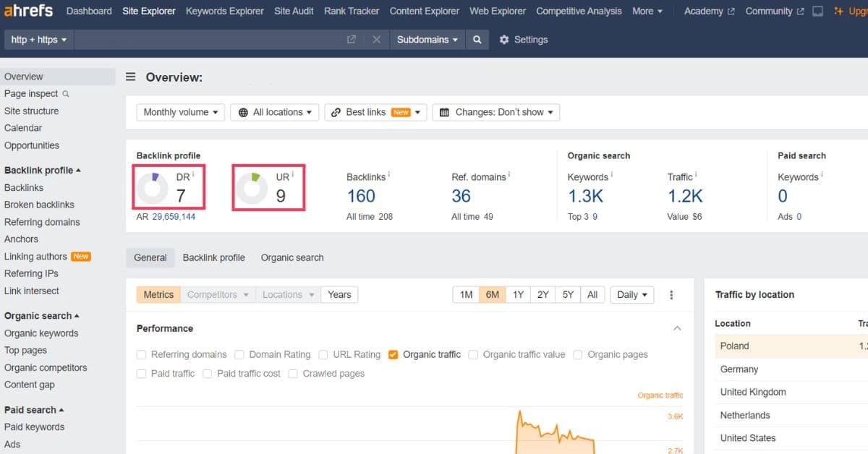
Task: Select the All time range button
Action: (592, 295)
